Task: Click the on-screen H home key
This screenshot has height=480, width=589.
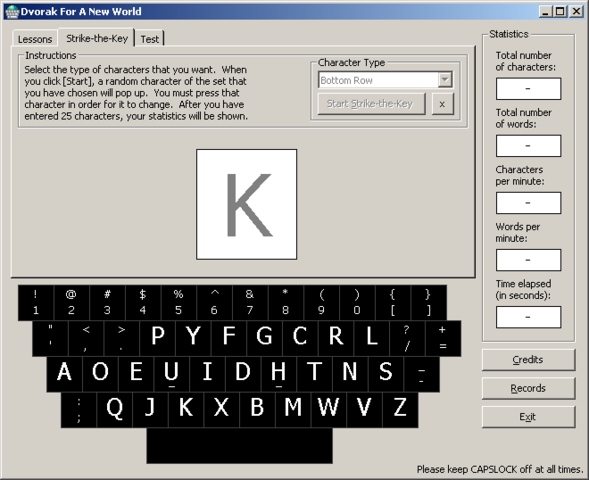Action: (279, 374)
